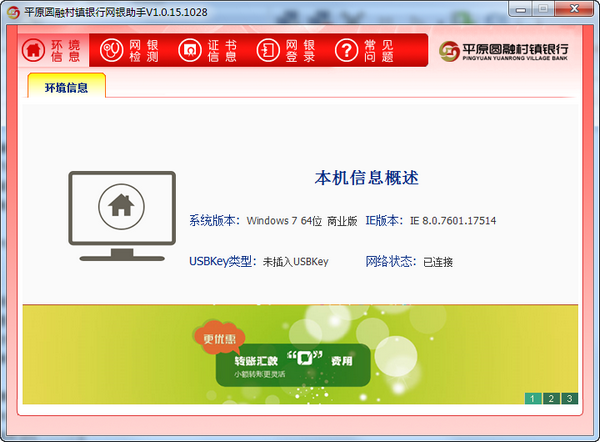Switch to the 环境信息 tab
600x442 pixels.
coord(67,86)
